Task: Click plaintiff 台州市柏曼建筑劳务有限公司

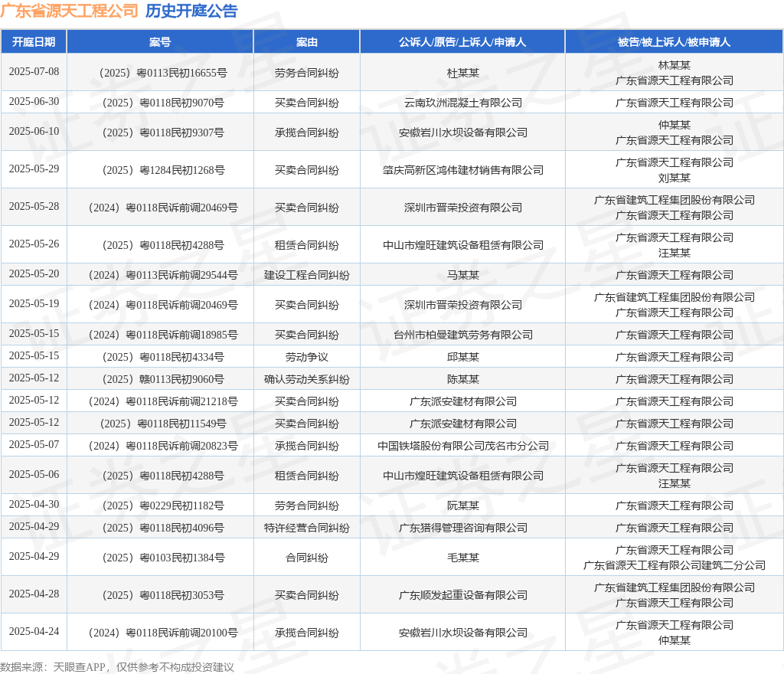Action: (463, 335)
